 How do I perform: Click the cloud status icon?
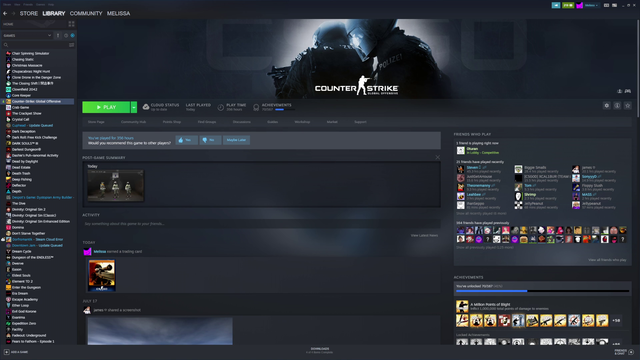pyautogui.click(x=146, y=107)
